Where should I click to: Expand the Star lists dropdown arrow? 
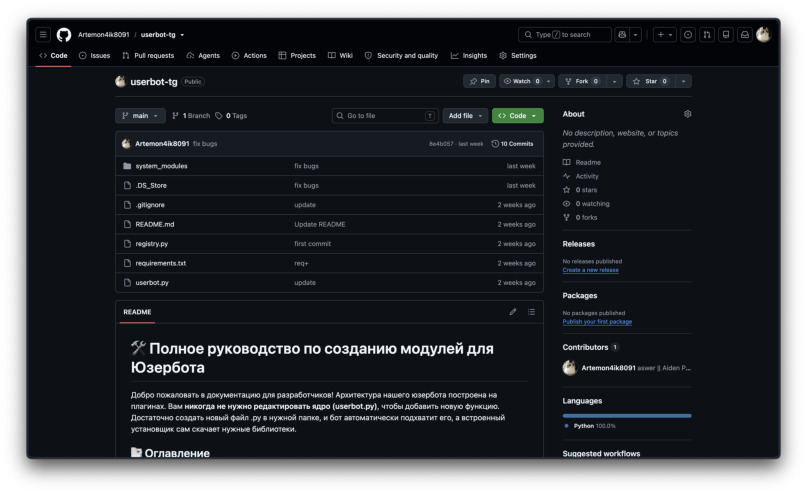pyautogui.click(x=683, y=81)
